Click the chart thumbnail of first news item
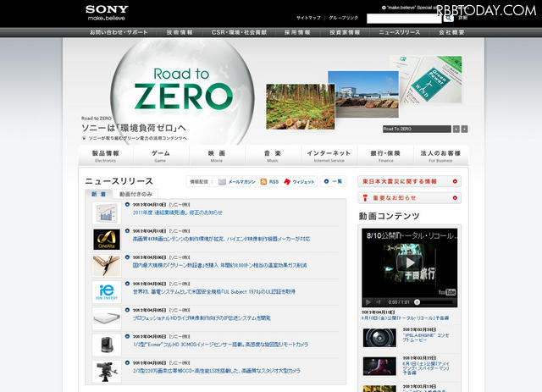Viewport: 542px width, 392px height. click(107, 213)
